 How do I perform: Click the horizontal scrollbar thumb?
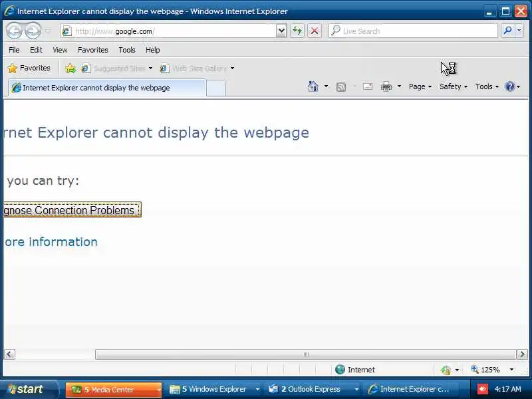306,354
